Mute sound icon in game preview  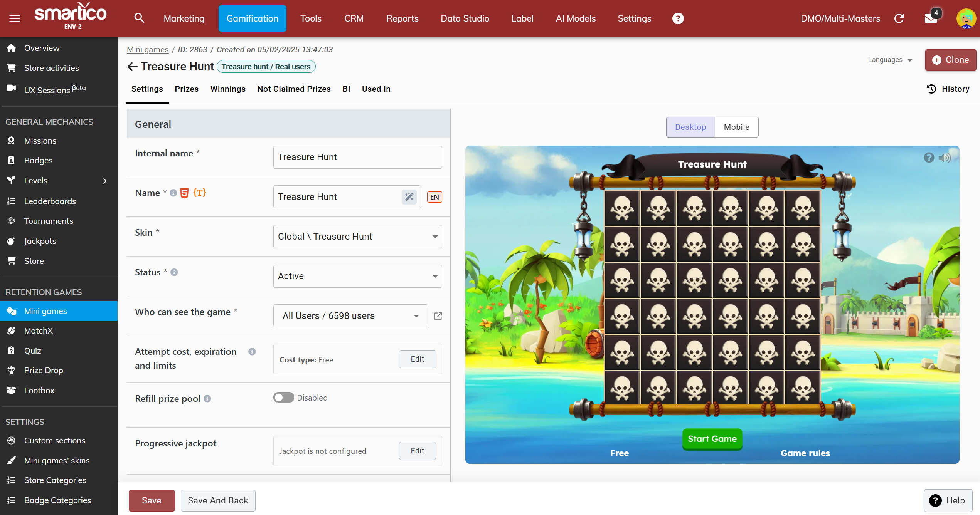point(945,158)
